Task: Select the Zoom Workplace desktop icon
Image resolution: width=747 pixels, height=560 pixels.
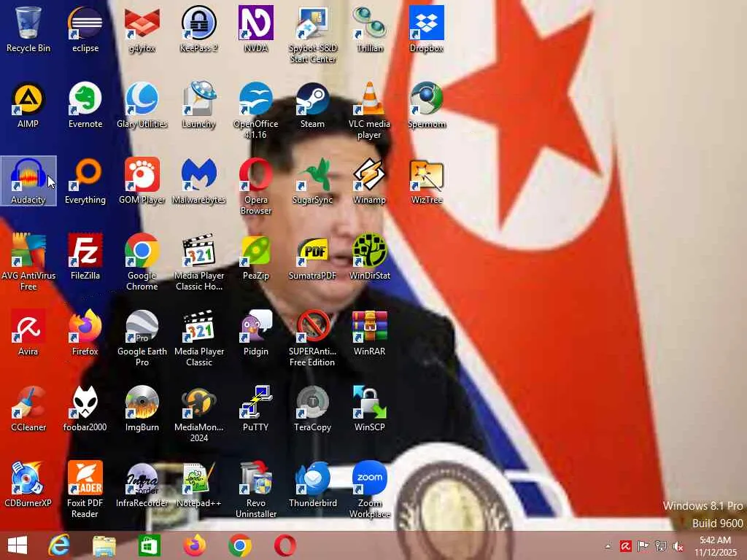Action: 370,489
